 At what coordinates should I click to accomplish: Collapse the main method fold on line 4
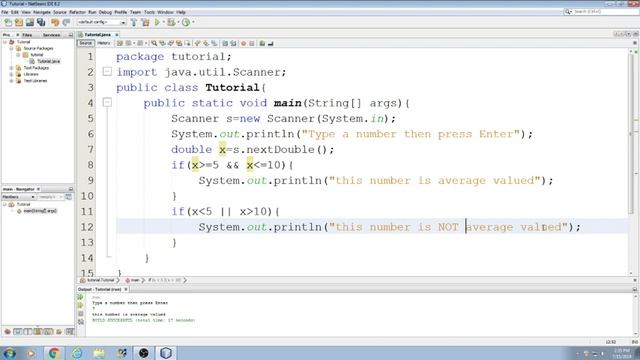[x=107, y=102]
